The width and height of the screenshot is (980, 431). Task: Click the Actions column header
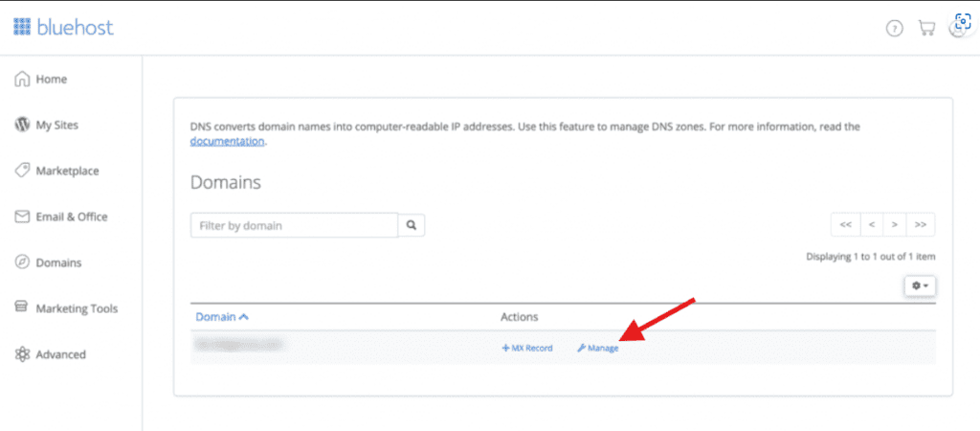[x=520, y=317]
